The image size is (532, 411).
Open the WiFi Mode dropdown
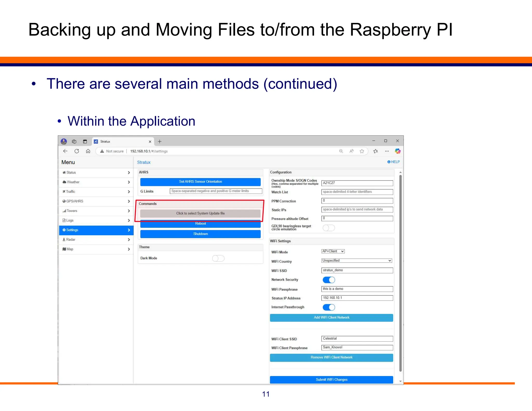click(333, 251)
